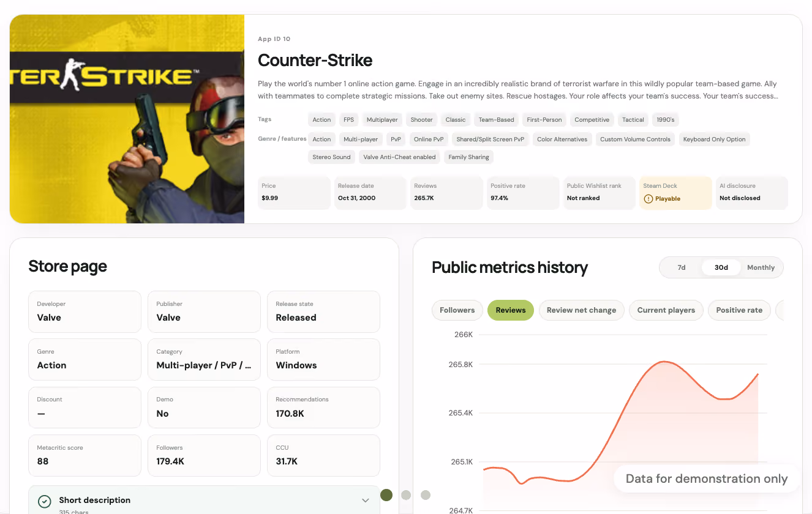Image resolution: width=812 pixels, height=514 pixels.
Task: Click the Publisher Valve card
Action: [x=205, y=311]
